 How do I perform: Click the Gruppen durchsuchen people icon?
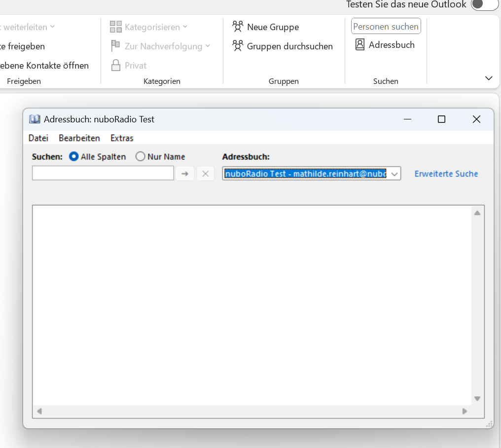pos(238,45)
